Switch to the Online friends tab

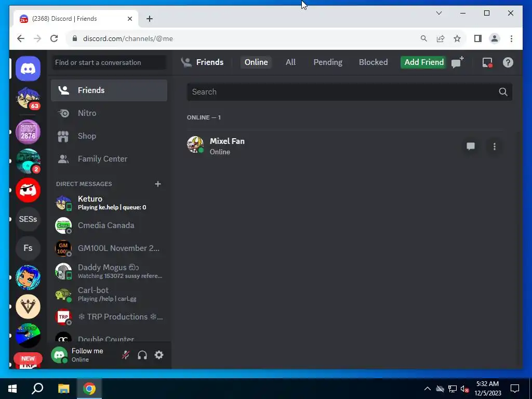coord(256,62)
